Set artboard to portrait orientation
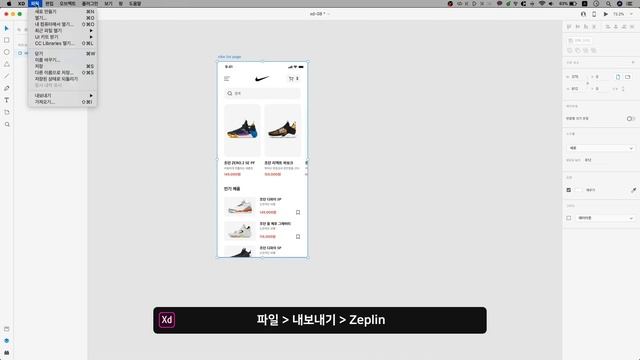640x360 pixels. (618, 77)
